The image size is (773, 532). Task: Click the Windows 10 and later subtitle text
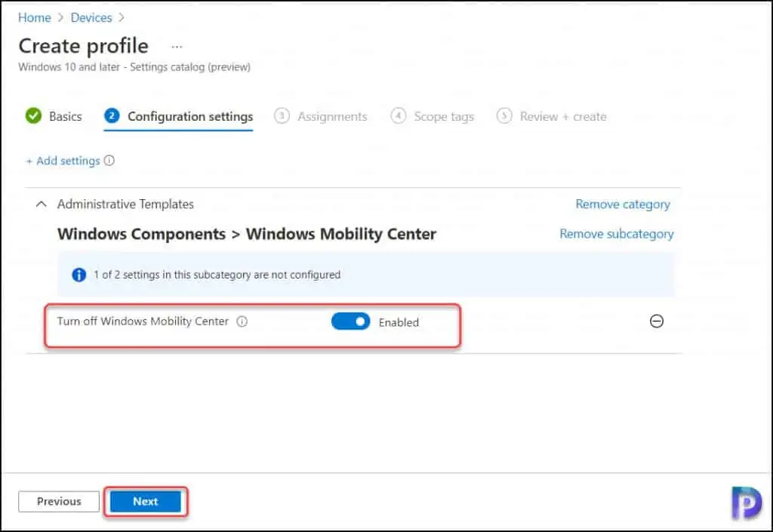(134, 67)
